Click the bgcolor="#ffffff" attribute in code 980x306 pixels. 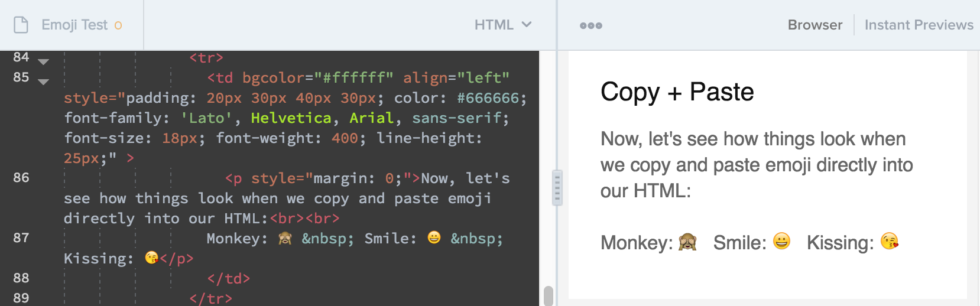(318, 78)
